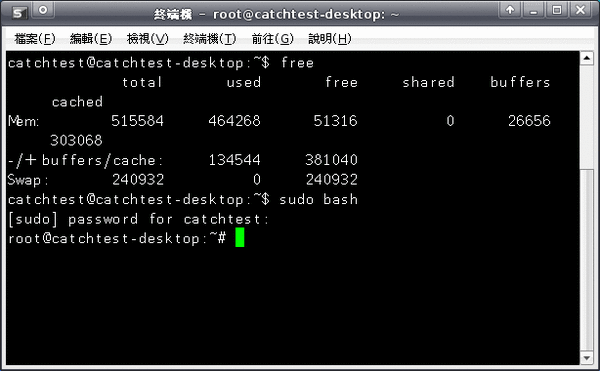This screenshot has height=371, width=600.
Task: Click the value 381040 in buffers/cache row
Action: tap(331, 160)
